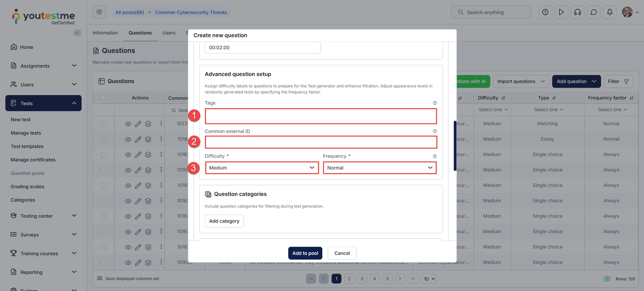The width and height of the screenshot is (644, 291).
Task: Toggle the select-all header checkbox
Action: [104, 98]
